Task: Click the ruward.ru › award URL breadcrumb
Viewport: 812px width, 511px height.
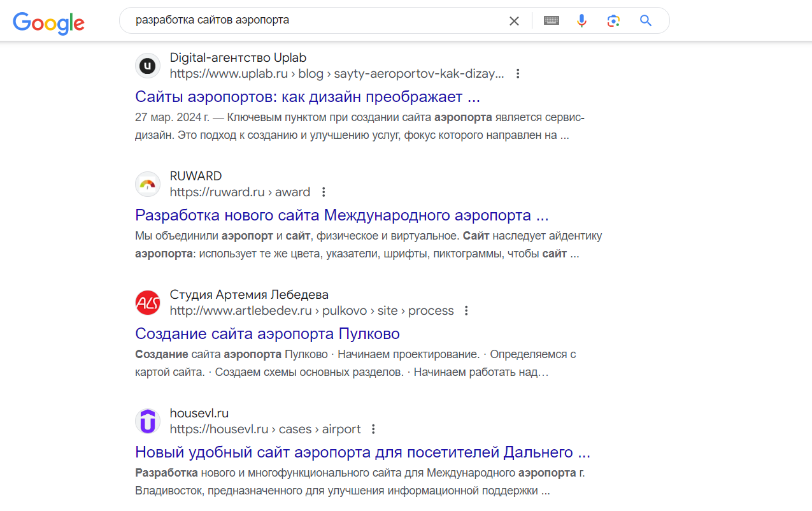Action: 239,192
